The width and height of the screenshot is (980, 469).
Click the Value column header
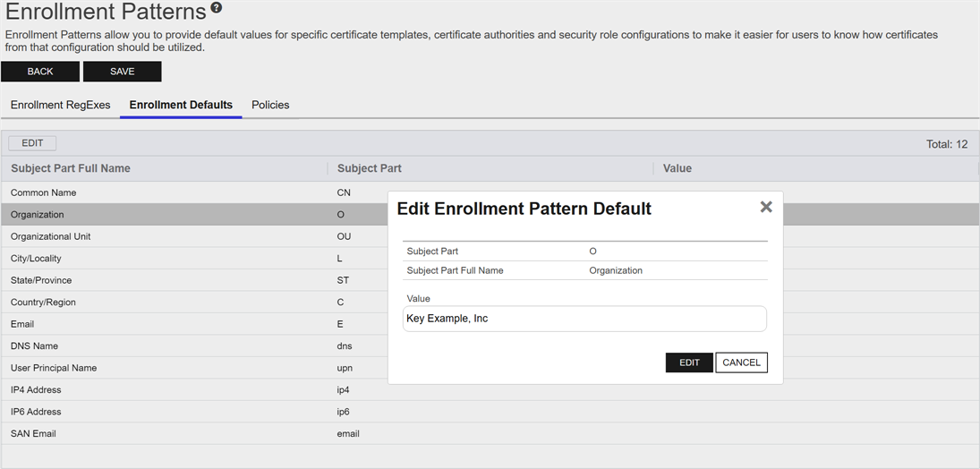tap(677, 168)
